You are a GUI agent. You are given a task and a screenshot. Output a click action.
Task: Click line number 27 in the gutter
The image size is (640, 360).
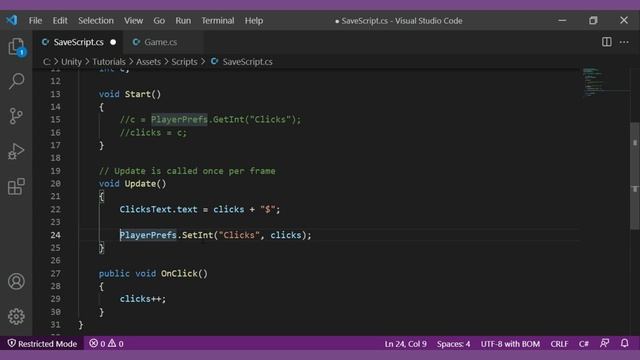[56, 273]
